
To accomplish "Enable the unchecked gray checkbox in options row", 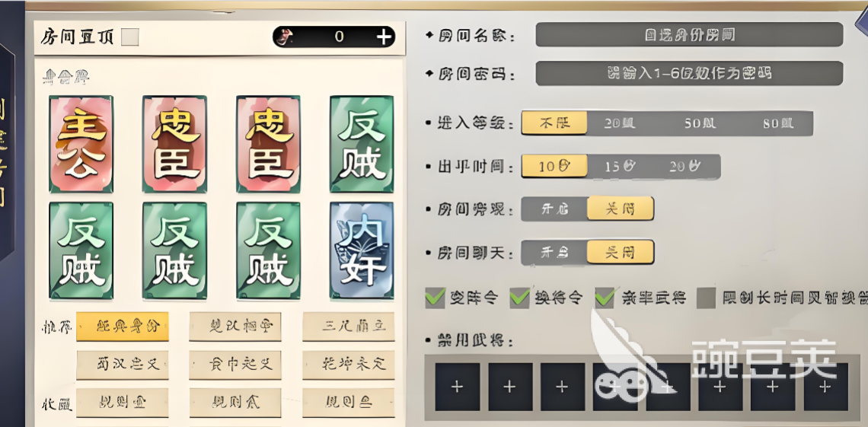I will tap(706, 298).
